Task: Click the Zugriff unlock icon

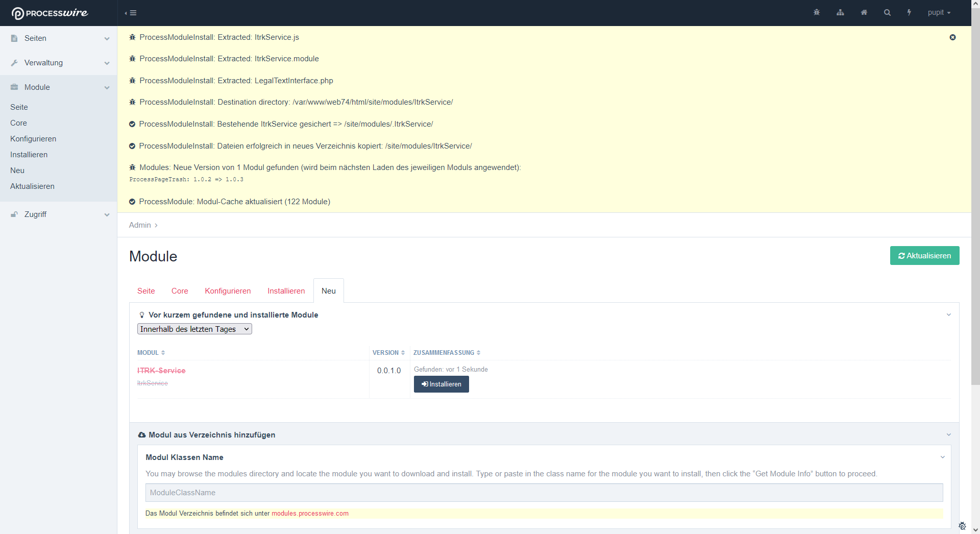Action: click(x=14, y=214)
